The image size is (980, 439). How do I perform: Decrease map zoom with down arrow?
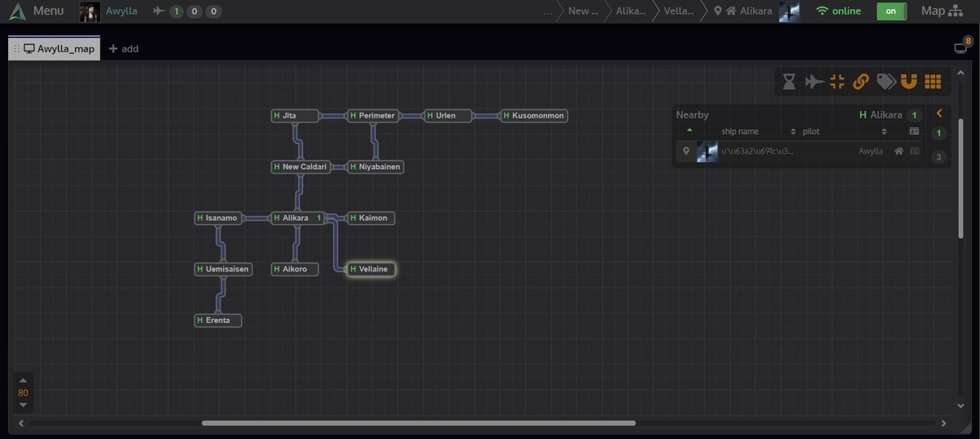click(x=23, y=405)
